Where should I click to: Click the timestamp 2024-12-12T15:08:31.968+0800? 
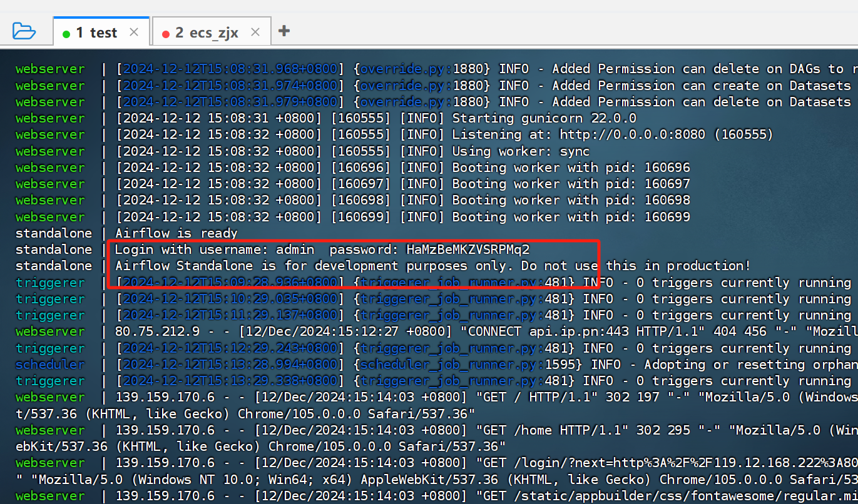click(230, 69)
